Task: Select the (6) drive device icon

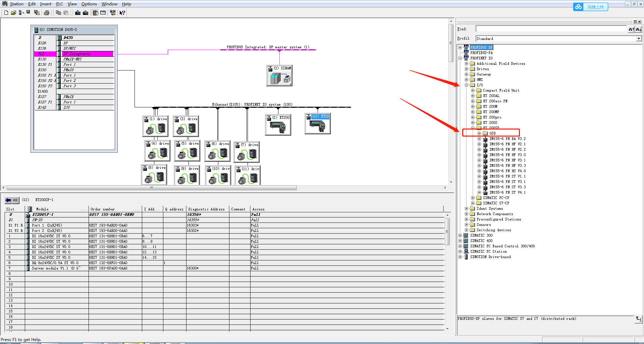Action: click(217, 151)
